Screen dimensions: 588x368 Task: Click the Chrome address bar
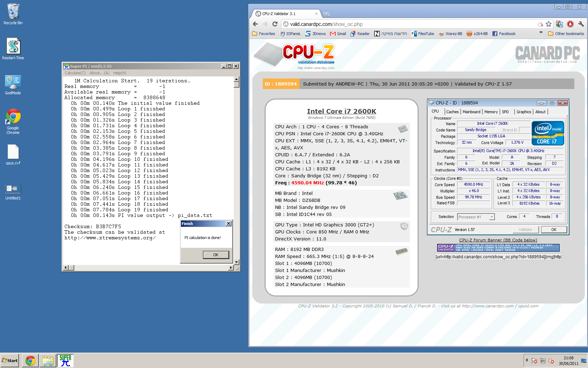coord(409,24)
